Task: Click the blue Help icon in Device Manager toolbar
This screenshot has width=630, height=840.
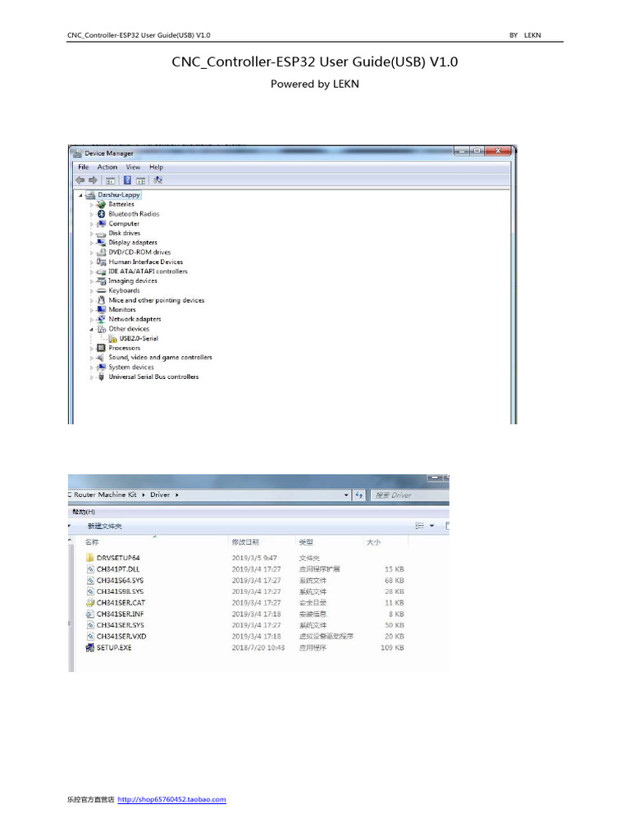Action: pos(127,180)
